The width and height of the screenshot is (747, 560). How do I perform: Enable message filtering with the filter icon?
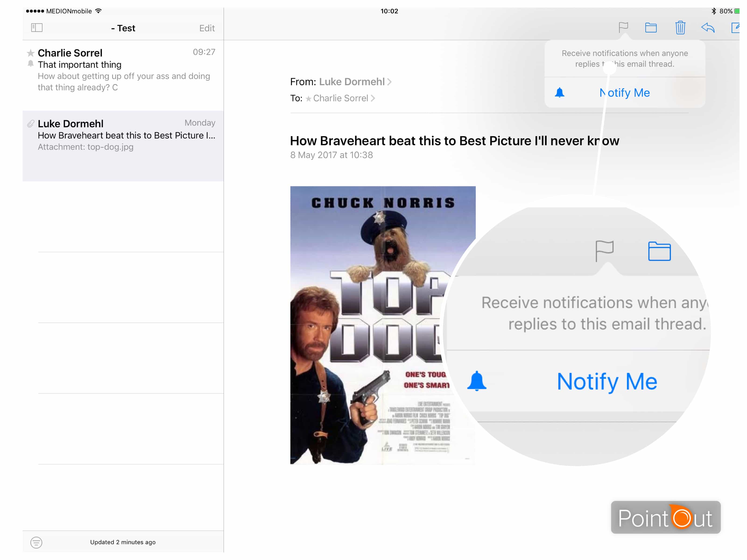point(37,542)
